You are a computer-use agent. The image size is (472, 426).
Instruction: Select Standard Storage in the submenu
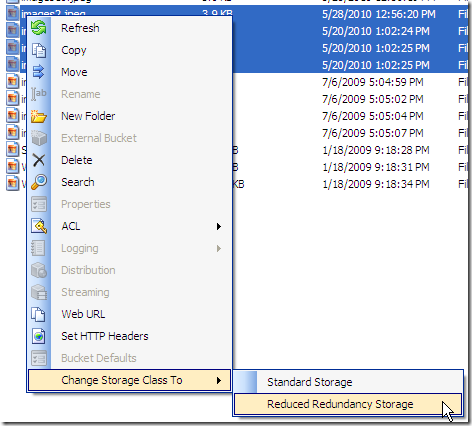348,382
